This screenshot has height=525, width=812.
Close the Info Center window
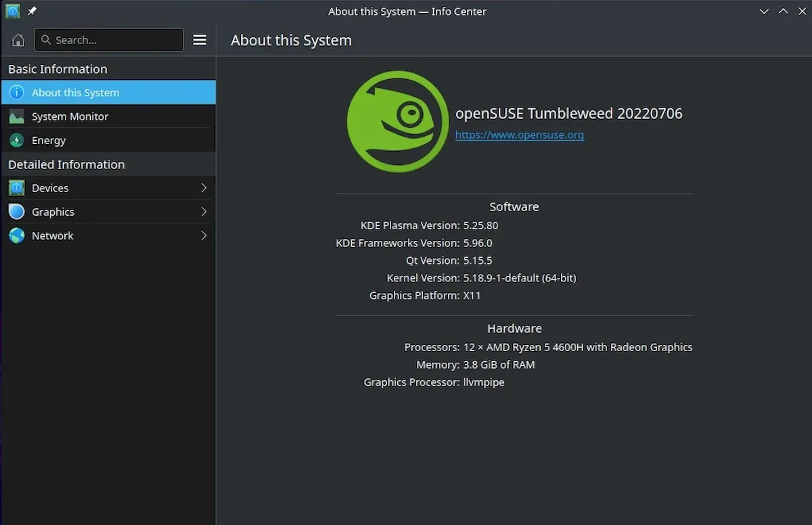coord(801,11)
